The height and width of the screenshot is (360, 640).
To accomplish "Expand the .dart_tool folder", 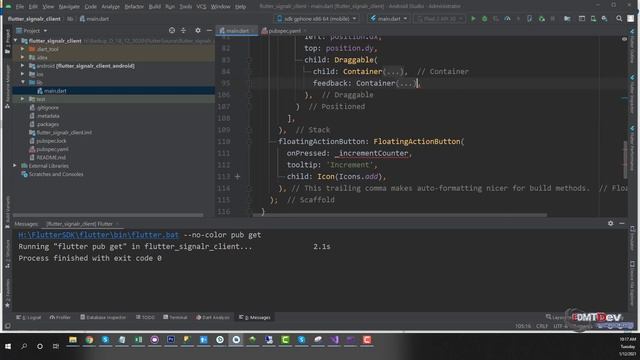I will [x=23, y=49].
